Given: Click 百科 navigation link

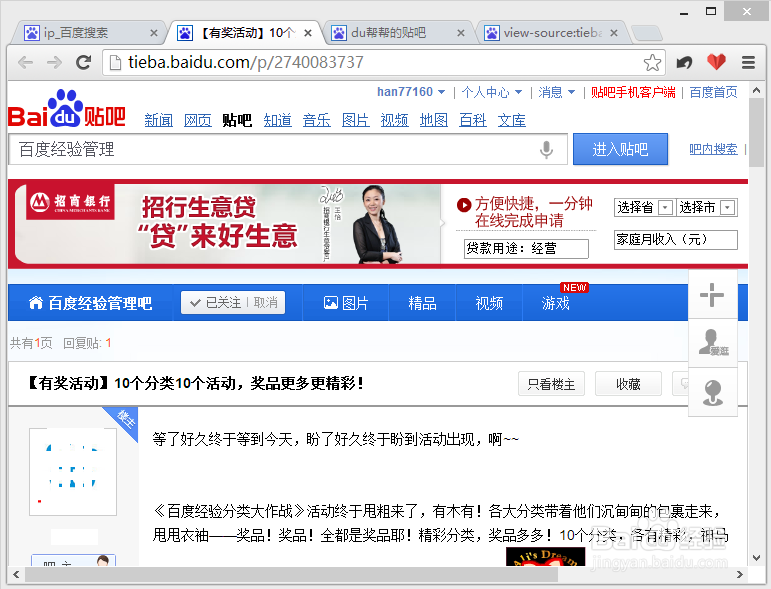Looking at the screenshot, I should (473, 119).
